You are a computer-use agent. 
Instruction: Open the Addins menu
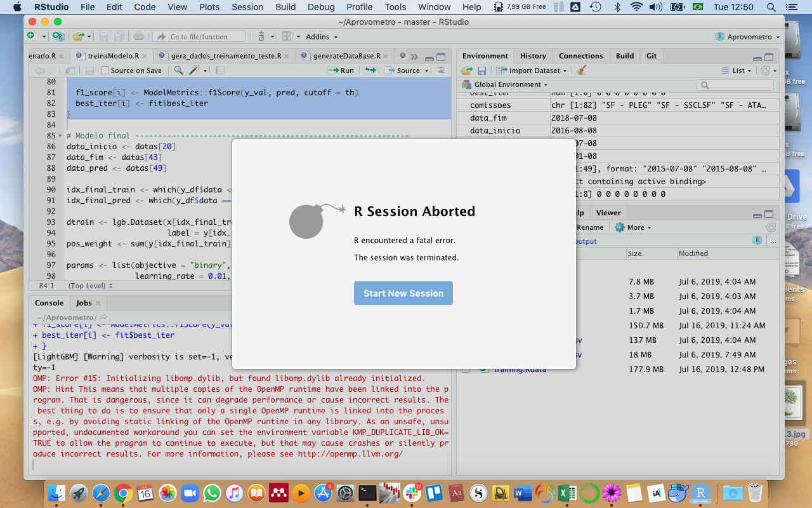tap(318, 37)
